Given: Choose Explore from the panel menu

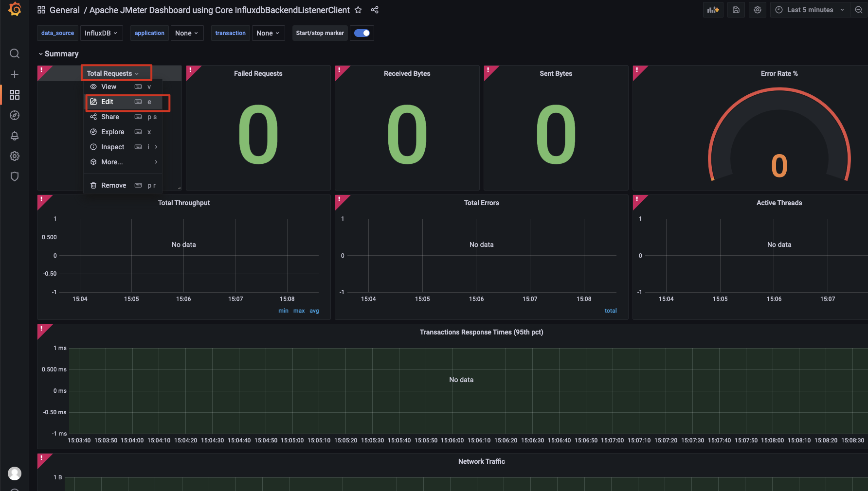Looking at the screenshot, I should (x=124, y=132).
